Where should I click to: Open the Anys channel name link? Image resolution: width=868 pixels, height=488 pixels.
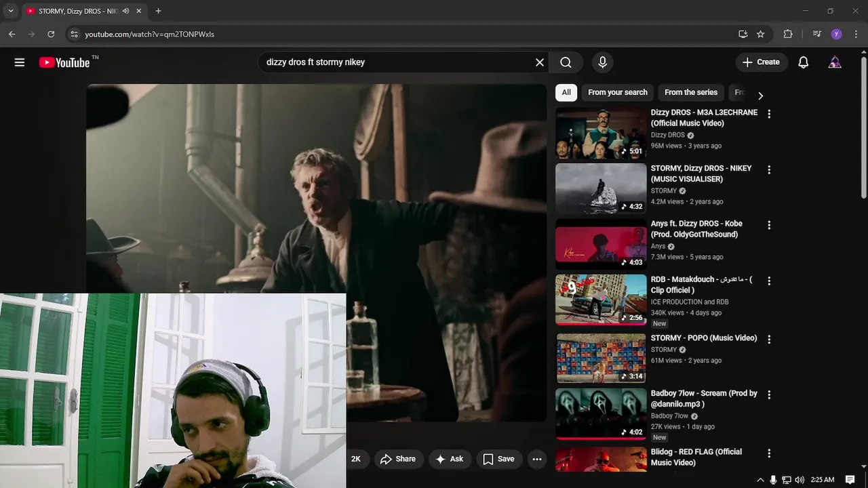658,246
